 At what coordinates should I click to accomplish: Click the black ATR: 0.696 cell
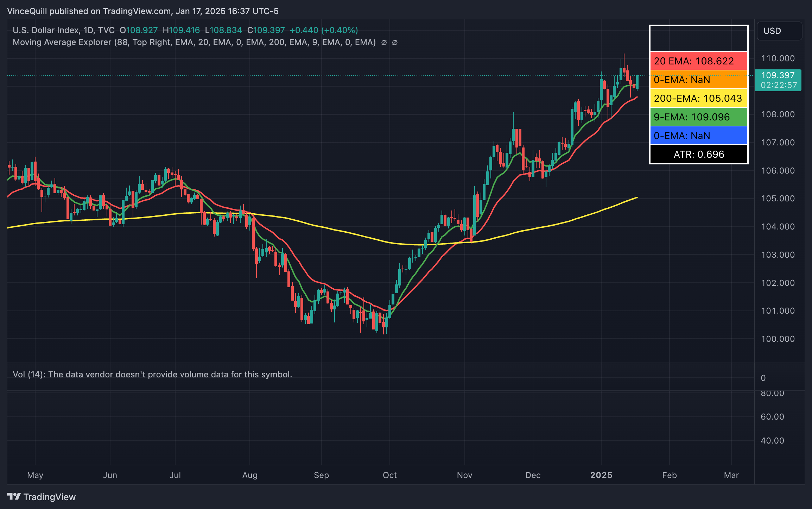[698, 154]
